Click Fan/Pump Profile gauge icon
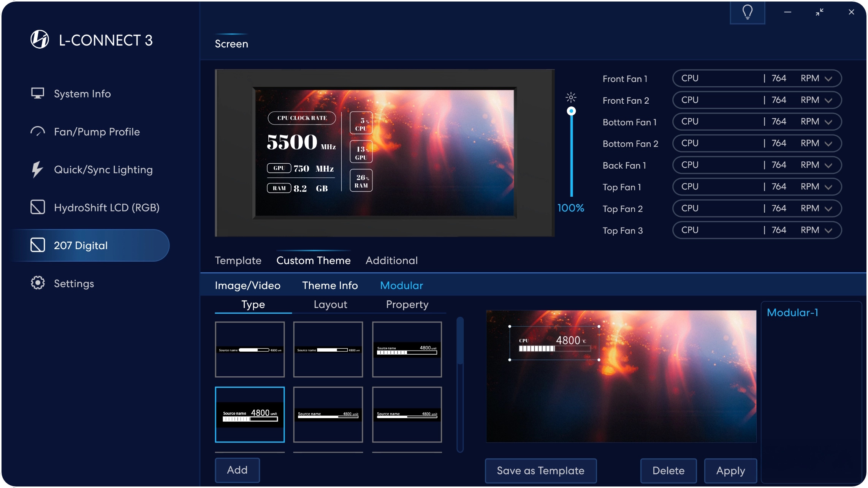This screenshot has width=868, height=488. pos(38,132)
